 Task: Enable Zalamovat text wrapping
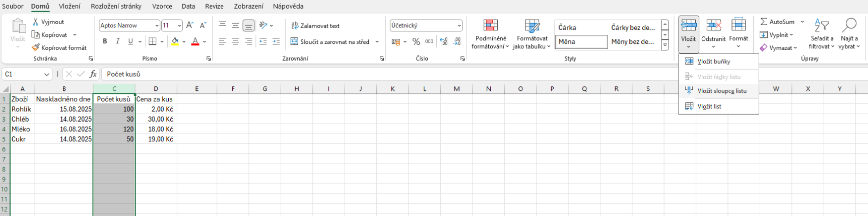tap(315, 26)
